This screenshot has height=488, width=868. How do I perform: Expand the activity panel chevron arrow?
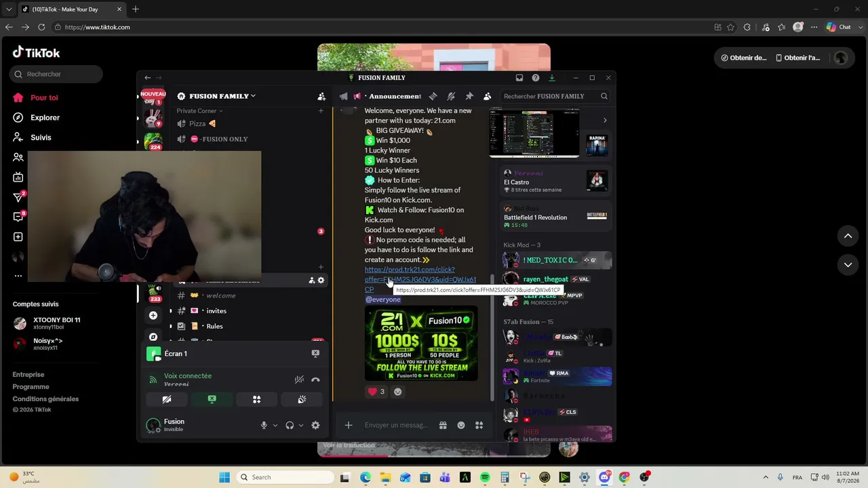click(605, 120)
